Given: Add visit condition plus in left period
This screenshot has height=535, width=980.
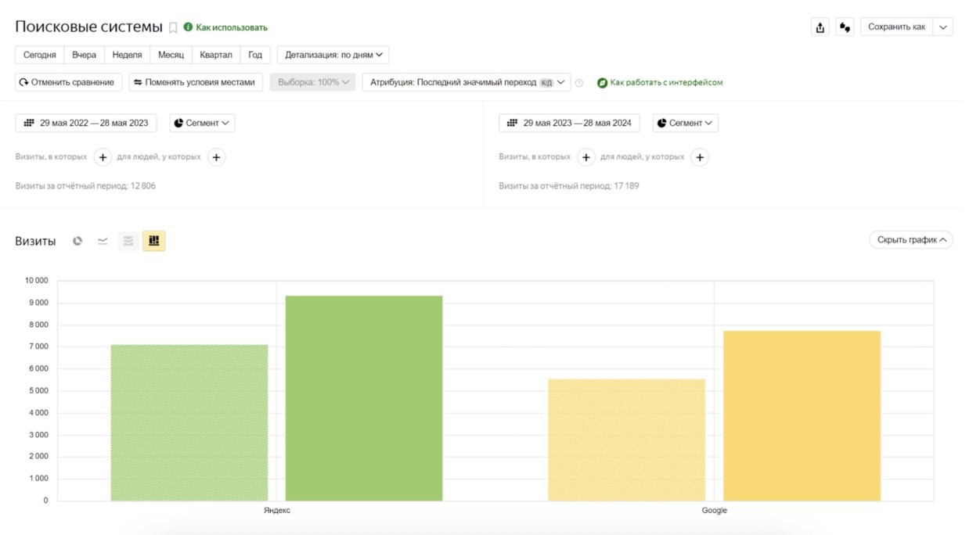Looking at the screenshot, I should click(103, 157).
